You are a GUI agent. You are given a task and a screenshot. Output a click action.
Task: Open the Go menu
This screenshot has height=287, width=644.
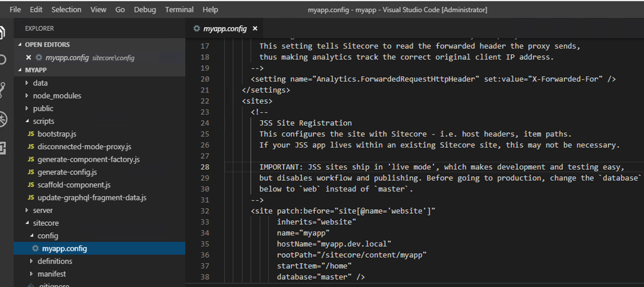[120, 10]
